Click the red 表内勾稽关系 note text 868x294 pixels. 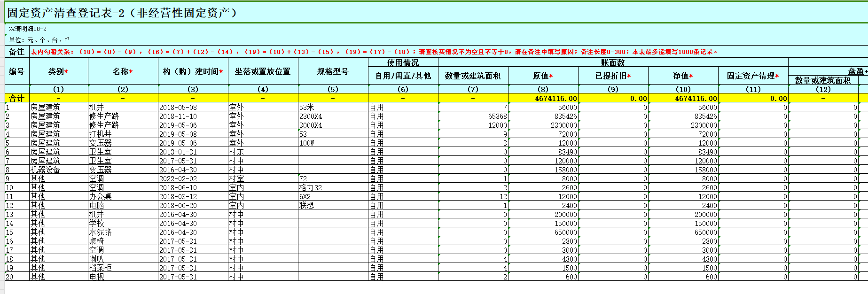point(374,52)
